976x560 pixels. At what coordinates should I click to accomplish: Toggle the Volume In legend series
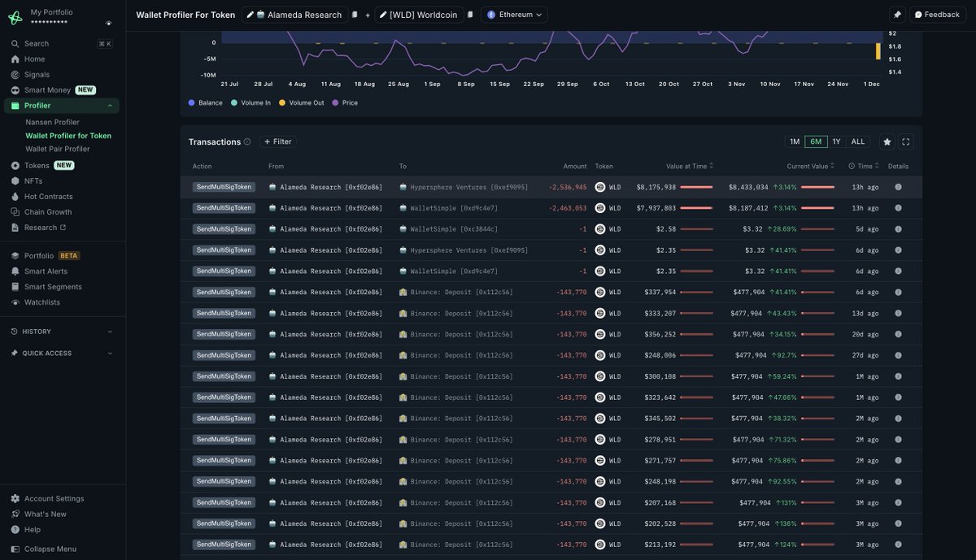pyautogui.click(x=251, y=103)
